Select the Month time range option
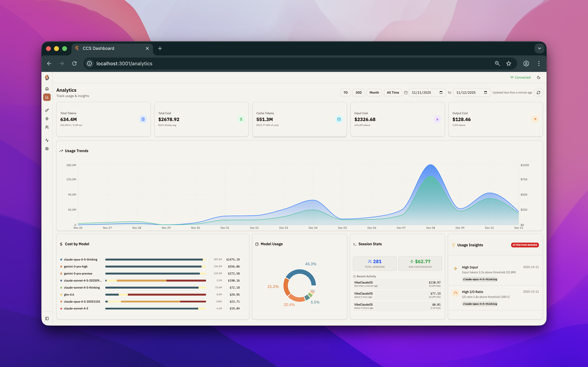 click(x=374, y=92)
